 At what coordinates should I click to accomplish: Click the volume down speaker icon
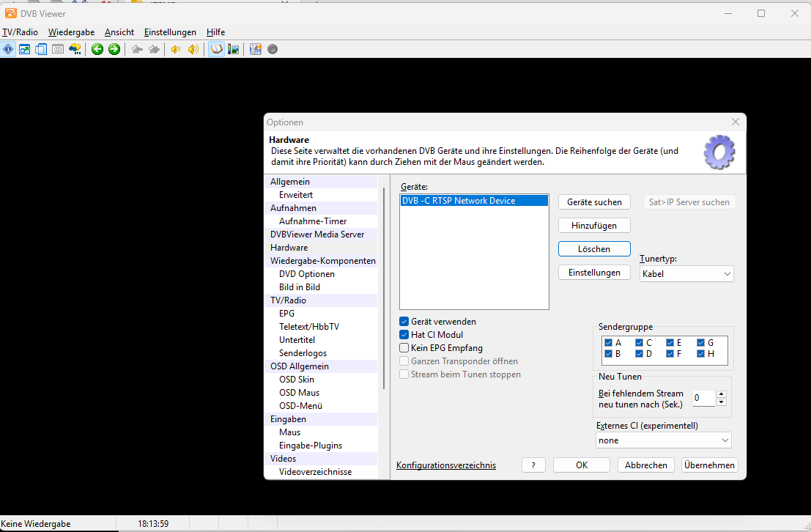click(176, 49)
